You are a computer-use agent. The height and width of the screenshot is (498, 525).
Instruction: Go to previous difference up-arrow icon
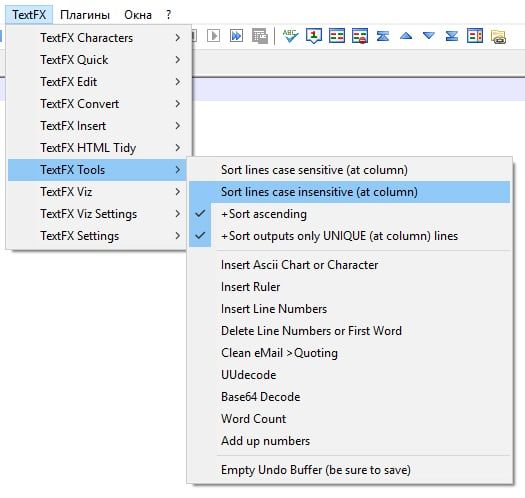(406, 35)
